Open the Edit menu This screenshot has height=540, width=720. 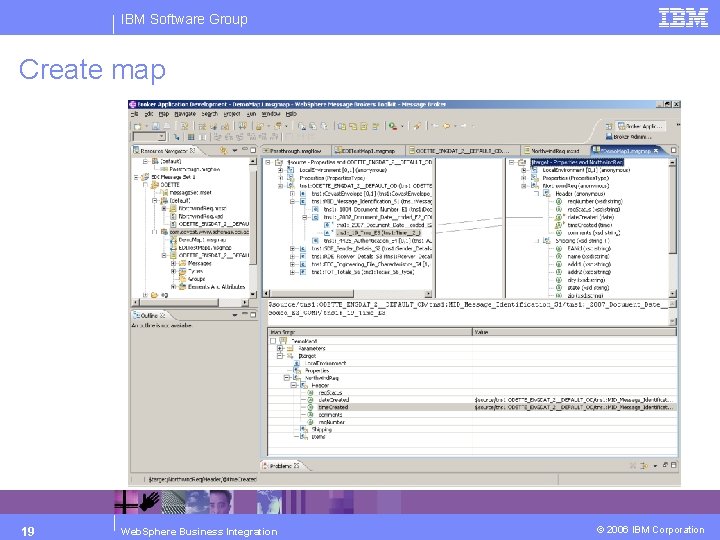[149, 114]
